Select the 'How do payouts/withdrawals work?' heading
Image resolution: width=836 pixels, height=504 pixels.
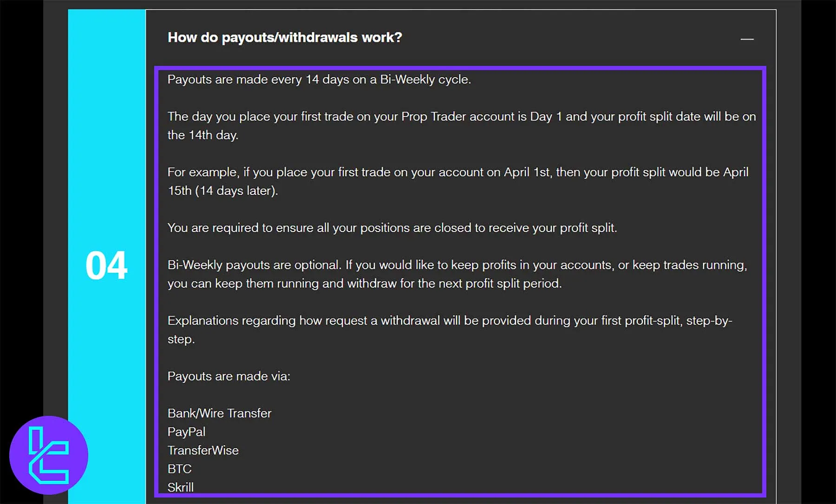click(x=285, y=37)
